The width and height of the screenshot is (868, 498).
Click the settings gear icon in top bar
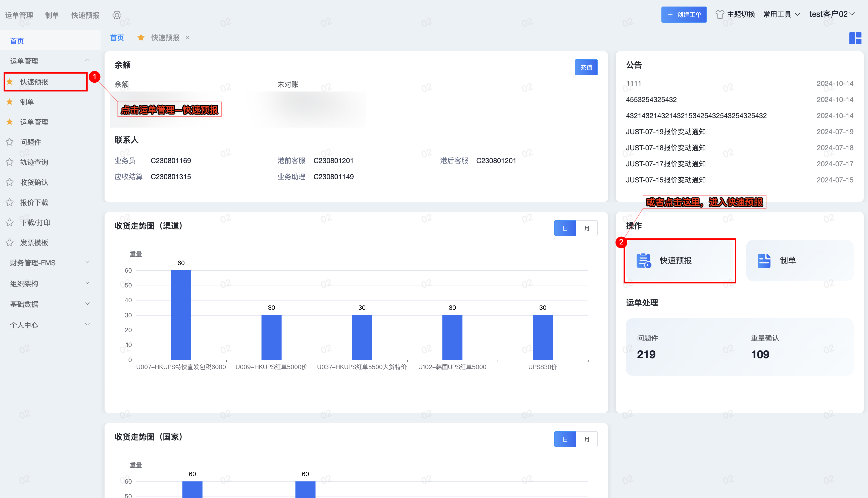click(x=117, y=15)
